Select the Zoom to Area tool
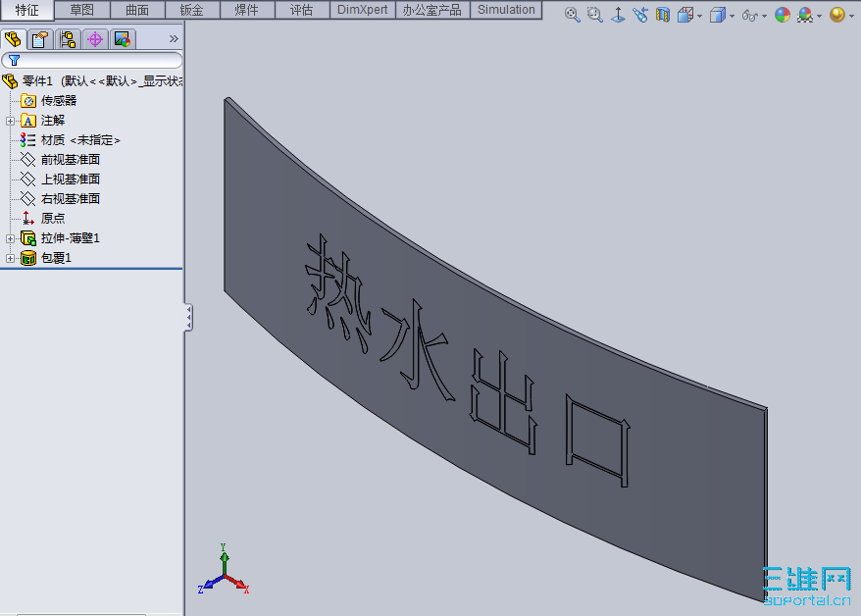 coord(594,15)
